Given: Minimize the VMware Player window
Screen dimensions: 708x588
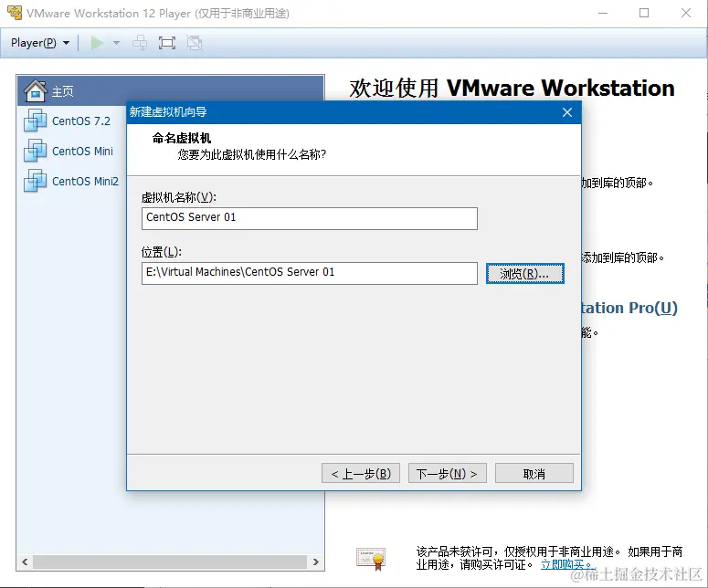Looking at the screenshot, I should tap(603, 13).
